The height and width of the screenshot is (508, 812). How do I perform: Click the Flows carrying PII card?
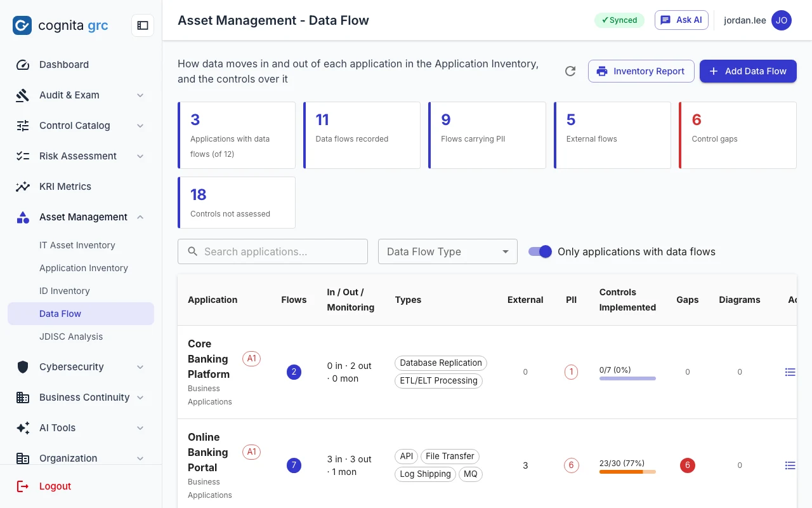(x=487, y=135)
